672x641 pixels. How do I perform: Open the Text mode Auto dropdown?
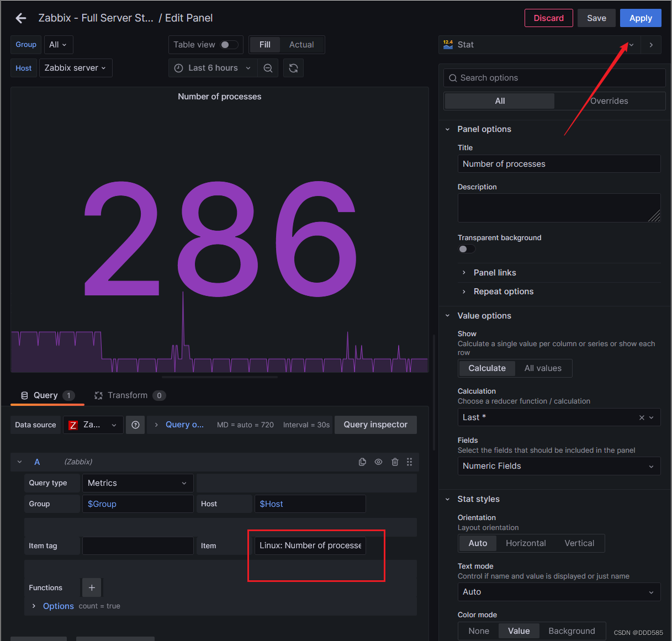click(559, 592)
